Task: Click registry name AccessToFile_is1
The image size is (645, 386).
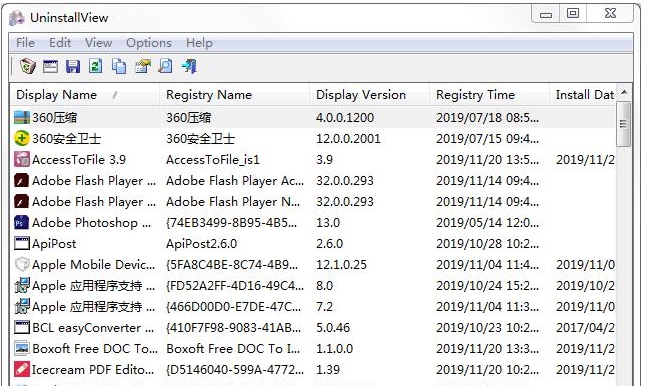Action: (213, 160)
